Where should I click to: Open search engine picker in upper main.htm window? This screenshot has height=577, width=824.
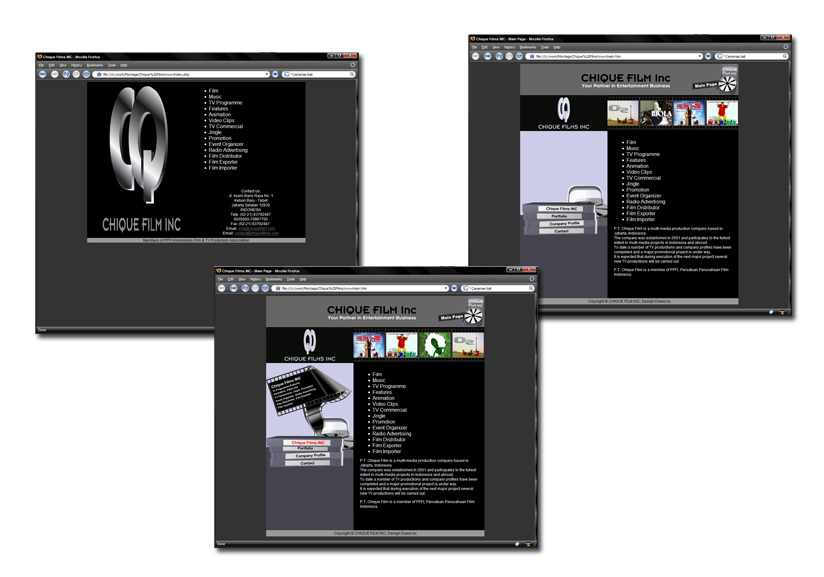point(720,56)
